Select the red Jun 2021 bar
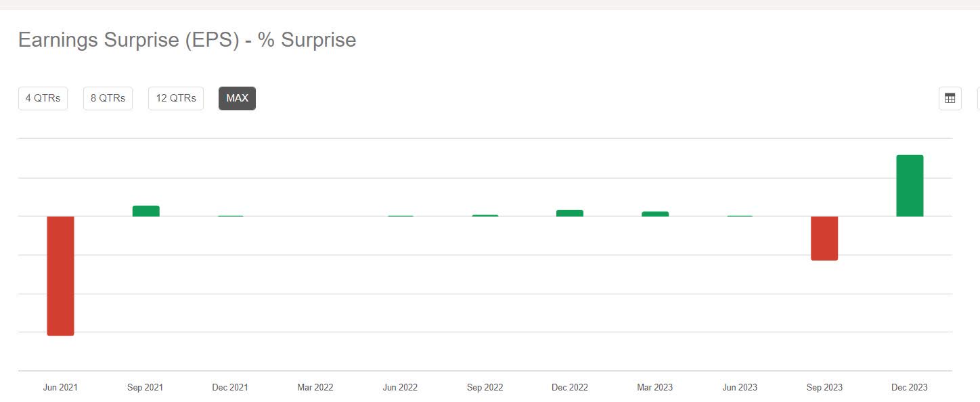The image size is (980, 402). pyautogui.click(x=60, y=275)
